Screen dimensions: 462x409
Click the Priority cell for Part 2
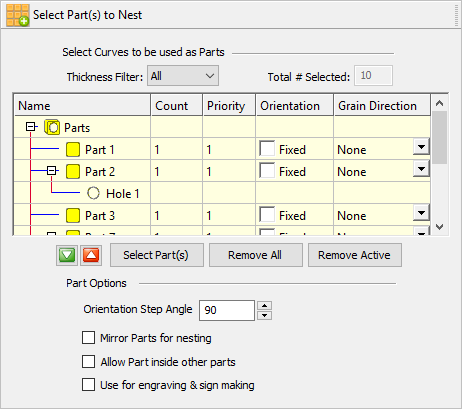point(229,171)
